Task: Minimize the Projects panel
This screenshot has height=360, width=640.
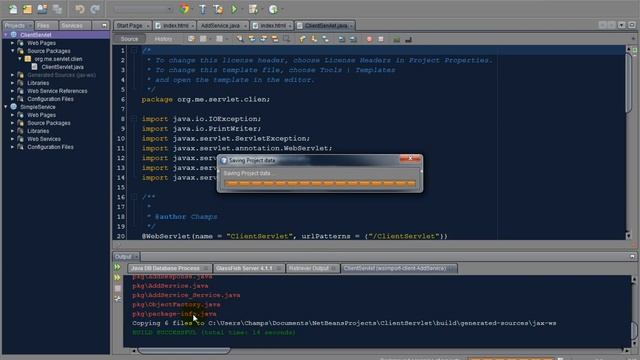Action: point(104,25)
